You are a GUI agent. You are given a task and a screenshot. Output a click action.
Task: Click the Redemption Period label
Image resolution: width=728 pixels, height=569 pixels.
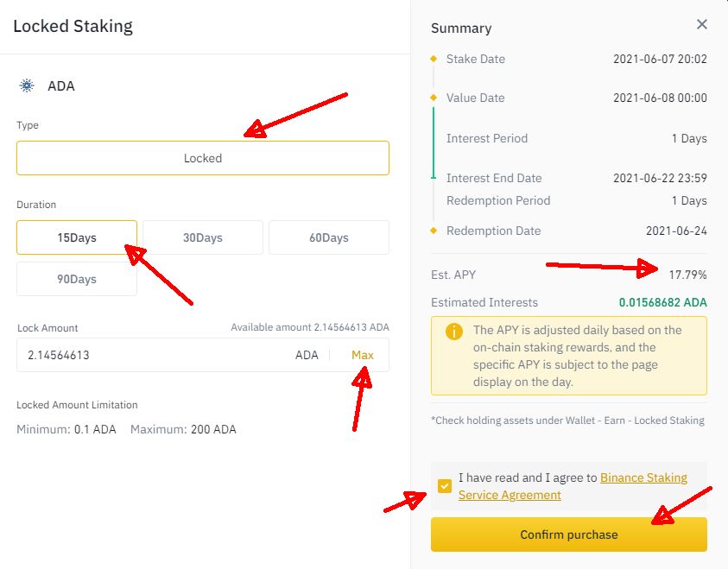tap(498, 200)
